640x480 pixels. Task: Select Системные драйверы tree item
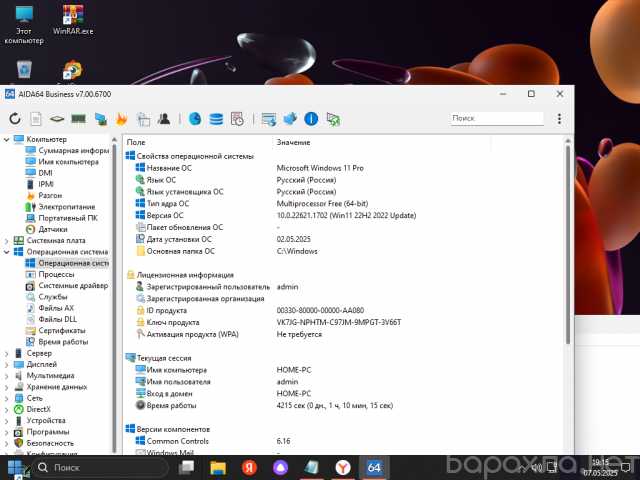point(67,286)
